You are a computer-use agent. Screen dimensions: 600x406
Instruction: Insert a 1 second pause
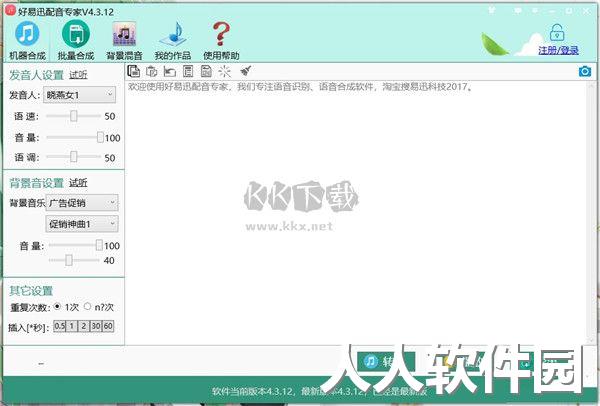[72, 326]
